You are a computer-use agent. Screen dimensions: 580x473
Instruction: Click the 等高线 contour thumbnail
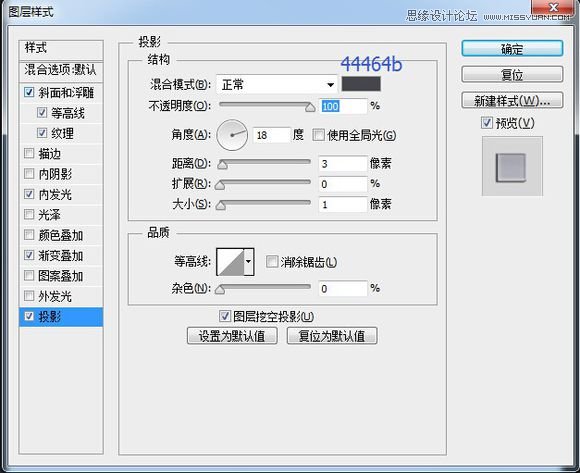230,262
